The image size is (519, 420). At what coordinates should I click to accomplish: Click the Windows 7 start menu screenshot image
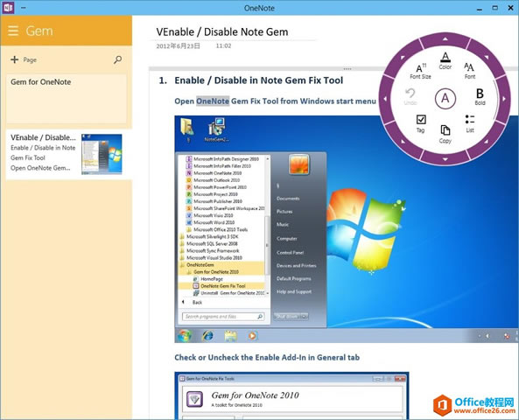[347, 229]
